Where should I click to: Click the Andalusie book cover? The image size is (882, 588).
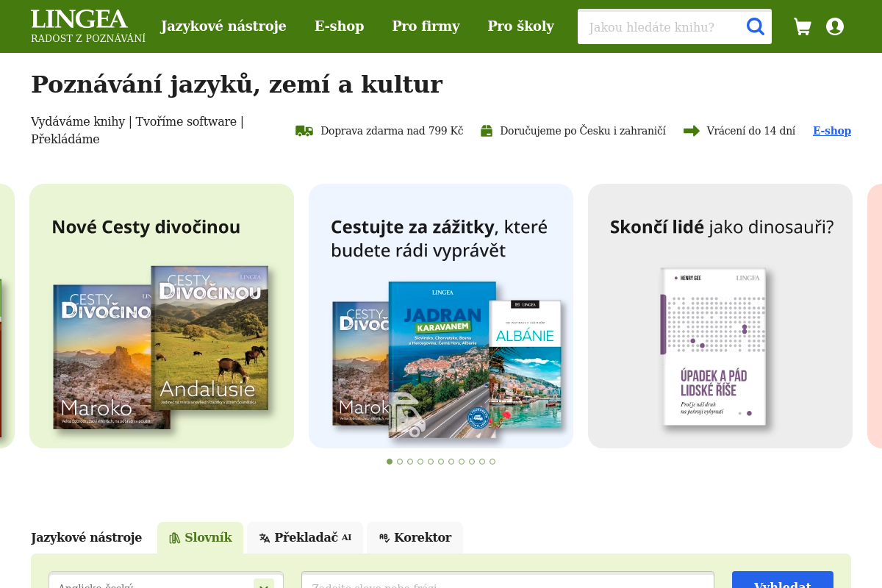click(x=209, y=337)
